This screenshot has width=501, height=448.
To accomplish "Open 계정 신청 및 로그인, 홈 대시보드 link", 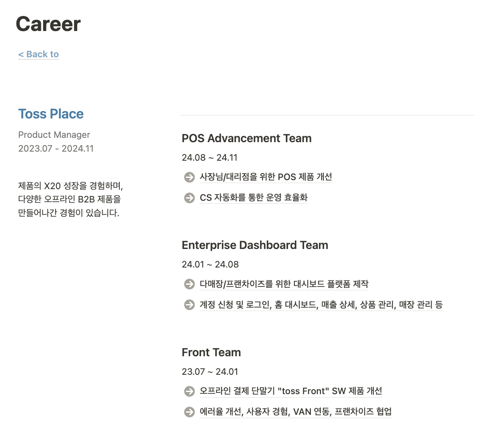I will [321, 305].
